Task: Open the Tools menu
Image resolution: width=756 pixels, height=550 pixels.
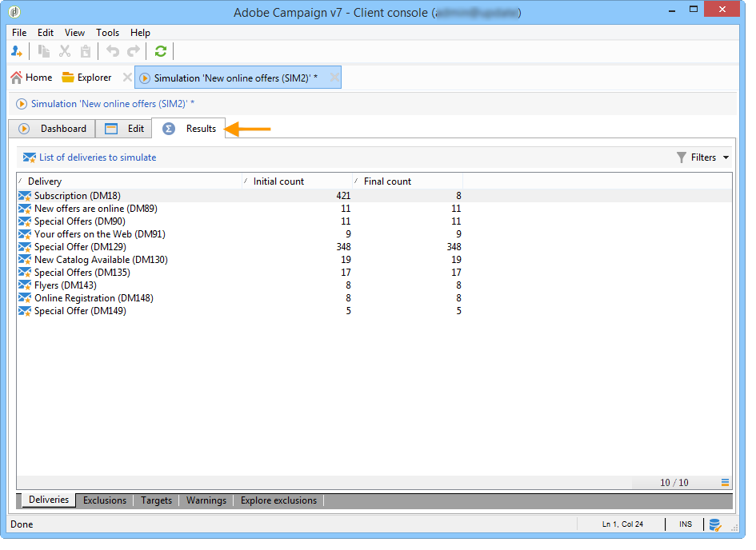Action: 107,33
